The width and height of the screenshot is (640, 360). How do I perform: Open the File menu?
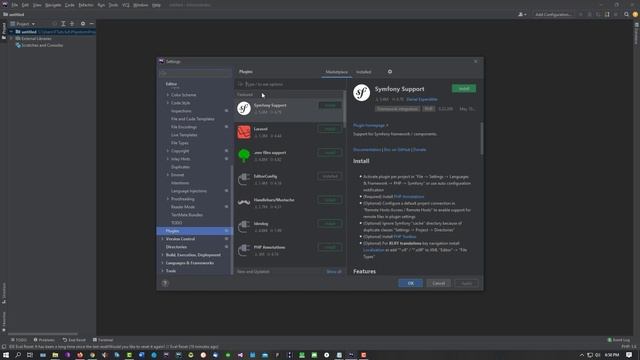coord(15,5)
